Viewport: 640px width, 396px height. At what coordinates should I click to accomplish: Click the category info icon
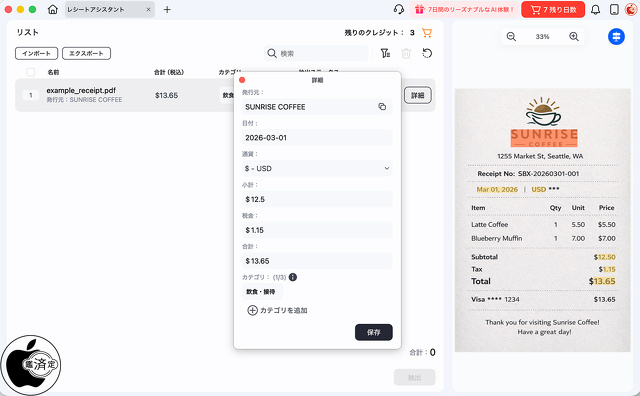[293, 277]
